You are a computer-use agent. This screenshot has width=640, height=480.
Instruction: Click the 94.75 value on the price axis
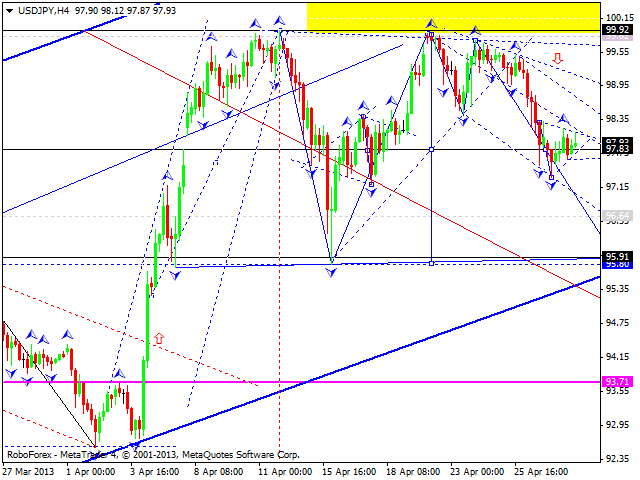(x=617, y=323)
